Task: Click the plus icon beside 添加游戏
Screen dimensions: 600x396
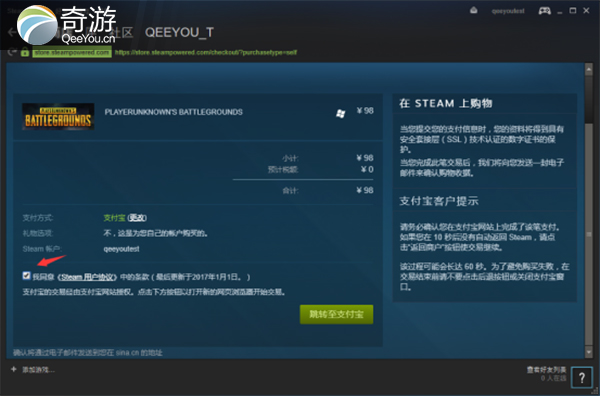Action: click(14, 369)
